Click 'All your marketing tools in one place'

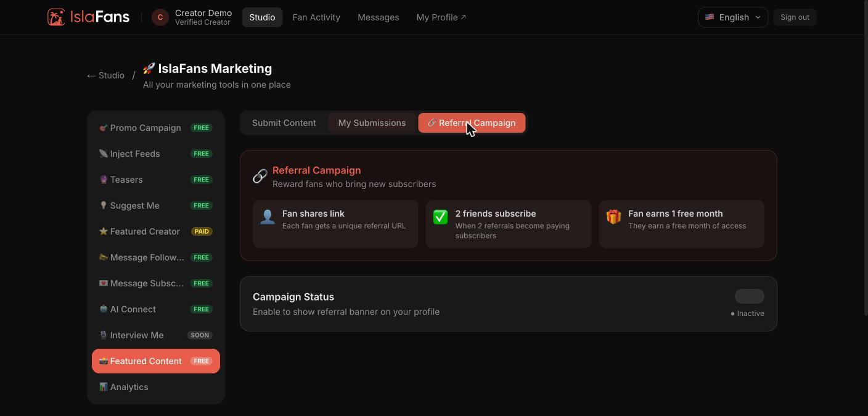[x=217, y=85]
